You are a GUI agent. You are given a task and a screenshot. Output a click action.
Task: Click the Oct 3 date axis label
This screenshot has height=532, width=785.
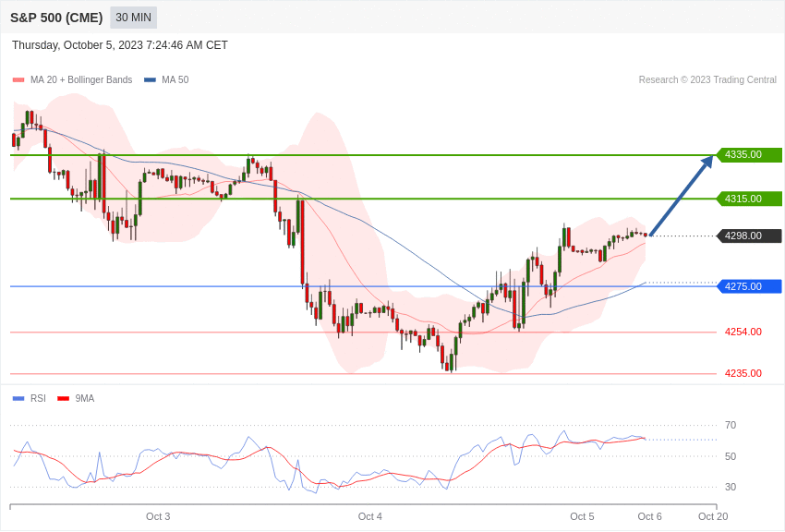pos(158,516)
